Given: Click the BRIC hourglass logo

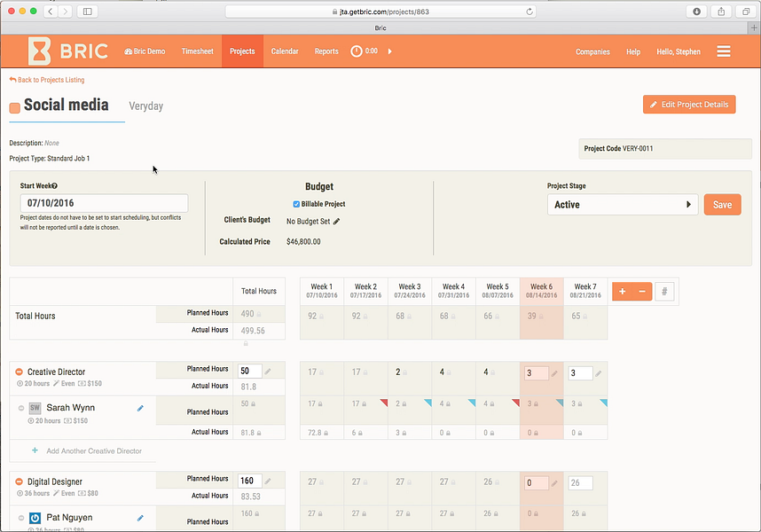Looking at the screenshot, I should pos(40,51).
